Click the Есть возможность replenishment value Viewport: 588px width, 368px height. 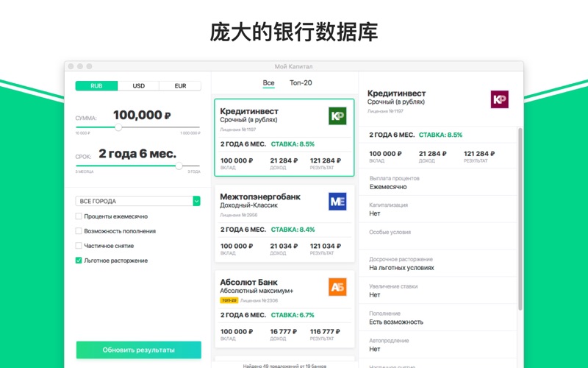coord(396,322)
